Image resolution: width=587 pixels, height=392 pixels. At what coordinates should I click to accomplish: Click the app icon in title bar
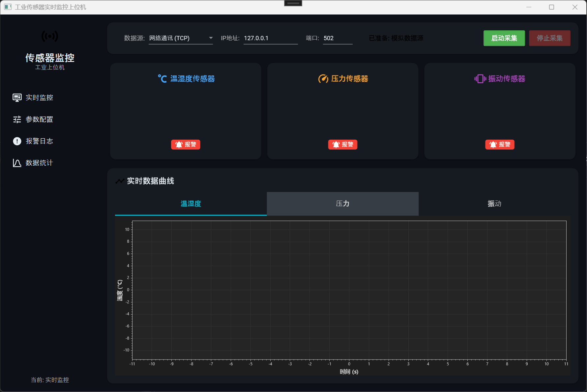(x=8, y=7)
